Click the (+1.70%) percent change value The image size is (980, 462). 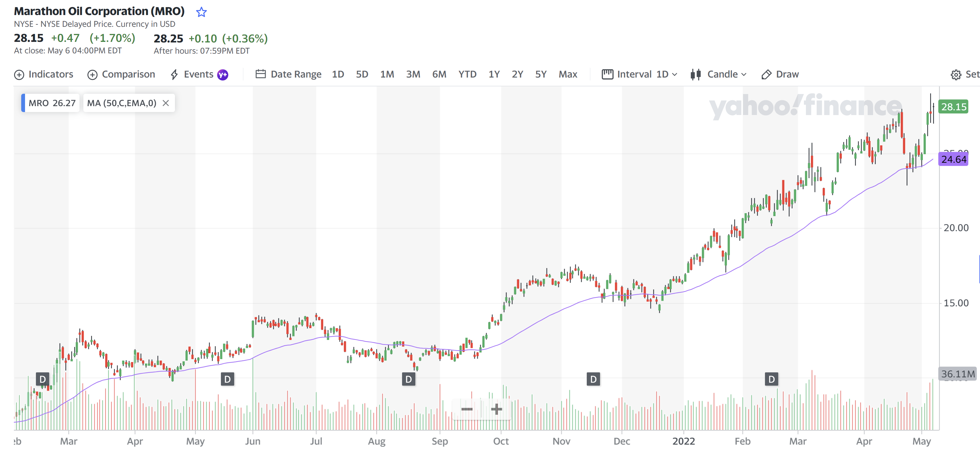click(x=112, y=38)
